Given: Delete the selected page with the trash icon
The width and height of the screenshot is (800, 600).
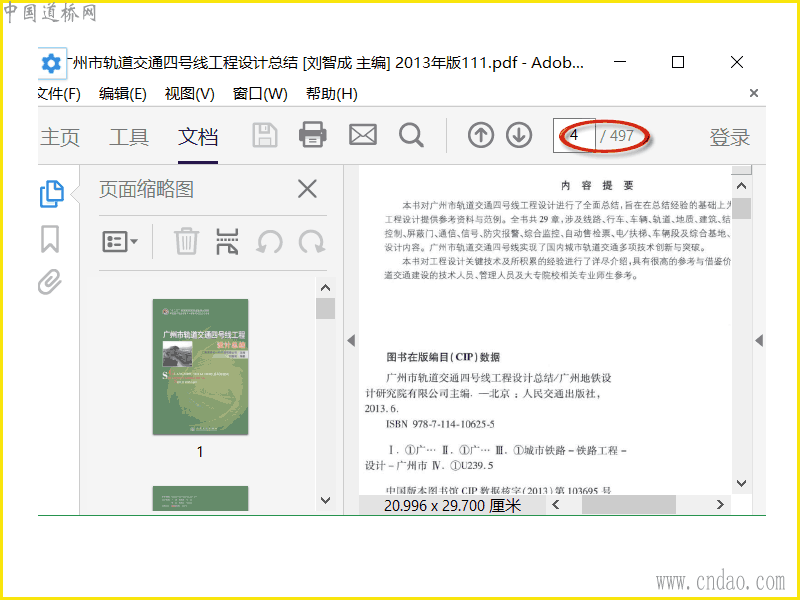Looking at the screenshot, I should tap(186, 241).
